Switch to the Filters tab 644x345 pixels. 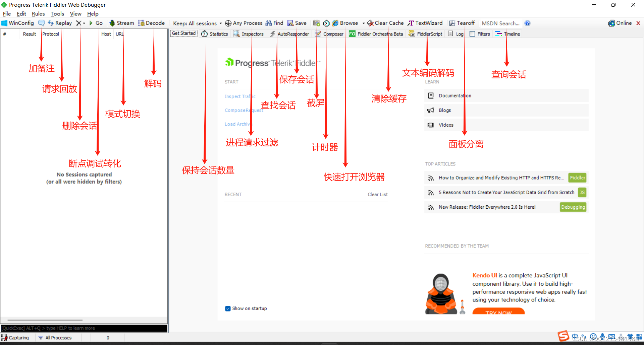480,34
